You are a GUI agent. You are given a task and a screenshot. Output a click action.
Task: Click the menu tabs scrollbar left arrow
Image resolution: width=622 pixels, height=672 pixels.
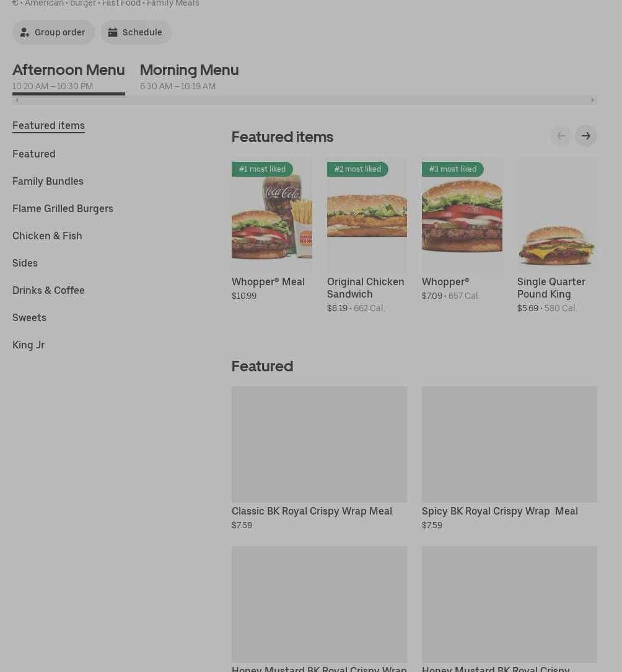(17, 100)
